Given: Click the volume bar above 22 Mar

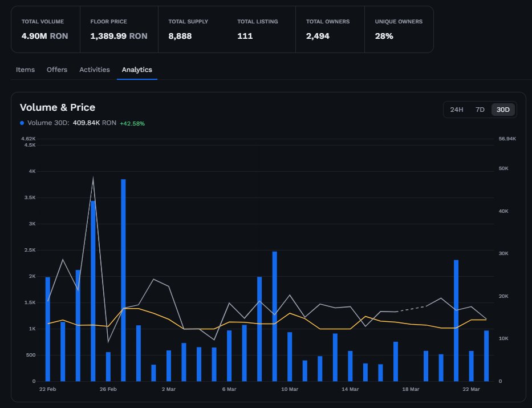Looking at the screenshot, I should coord(471,366).
